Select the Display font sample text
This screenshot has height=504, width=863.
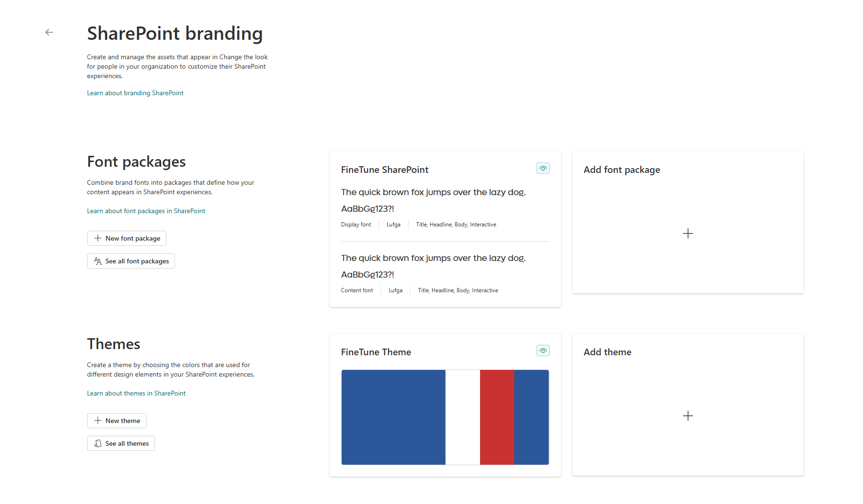tap(433, 192)
